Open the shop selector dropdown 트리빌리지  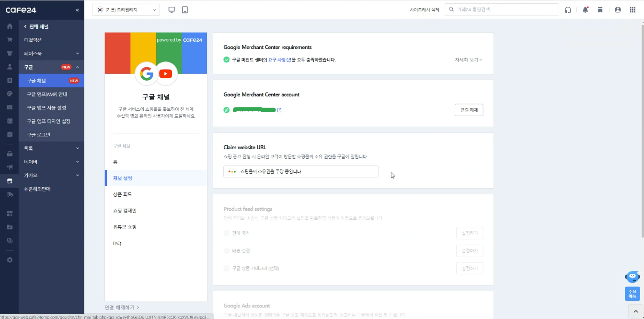click(126, 10)
